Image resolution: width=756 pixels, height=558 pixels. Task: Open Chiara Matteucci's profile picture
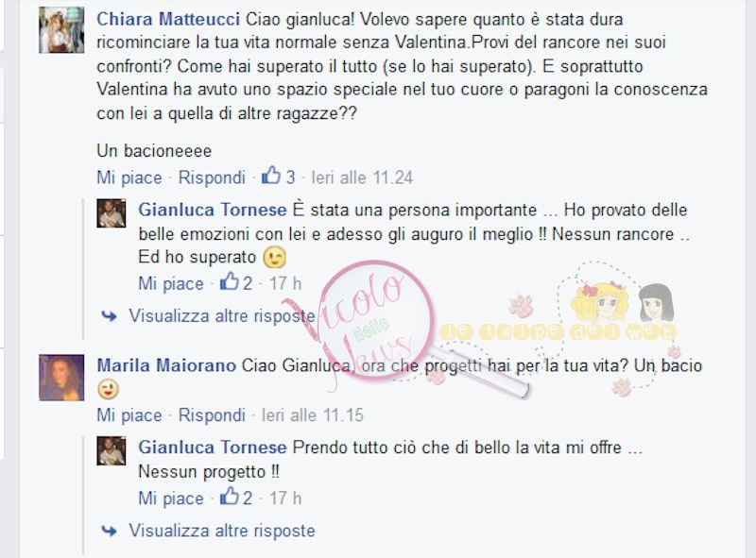coord(61,30)
